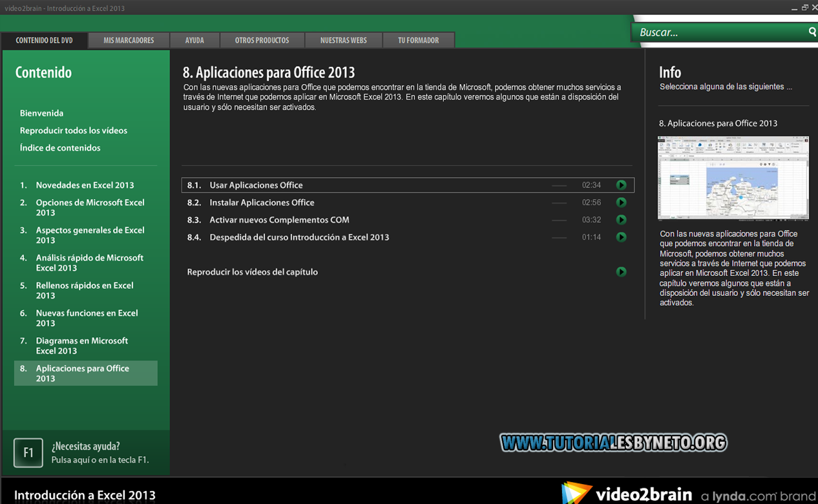Open the Contenido del DVD tab

click(x=44, y=40)
